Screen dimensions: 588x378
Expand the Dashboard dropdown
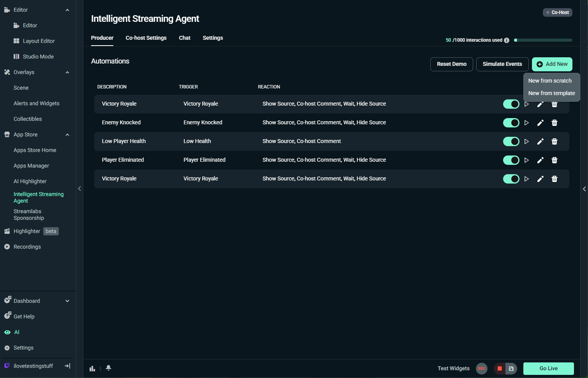tap(67, 300)
